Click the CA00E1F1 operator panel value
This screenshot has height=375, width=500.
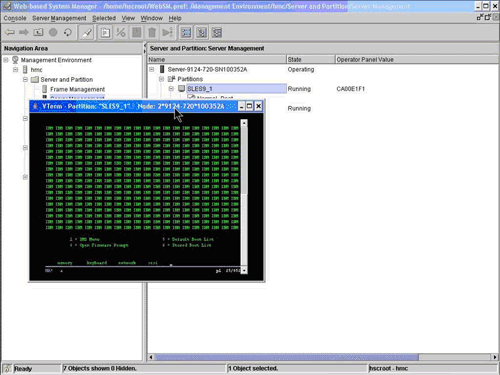(351, 89)
